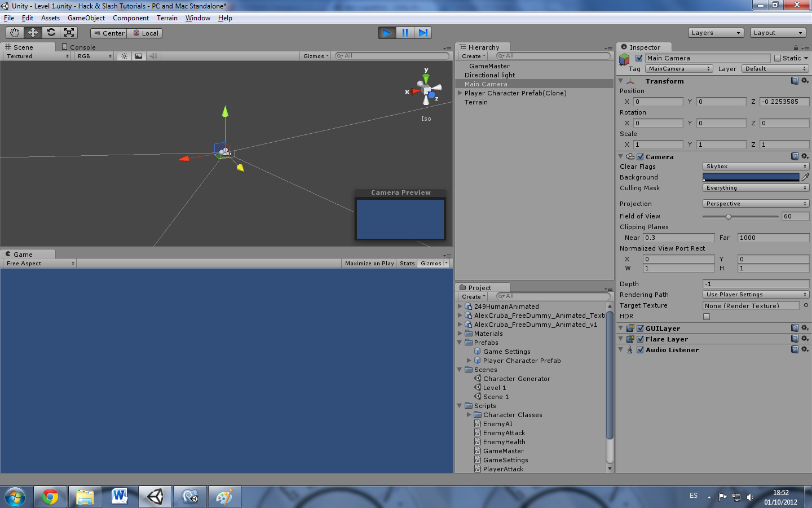
Task: Select the Rotate tool in toolbar
Action: pyautogui.click(x=51, y=33)
